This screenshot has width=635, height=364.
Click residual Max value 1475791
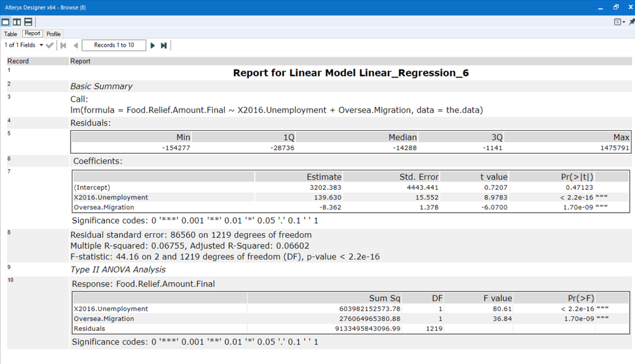pos(615,148)
